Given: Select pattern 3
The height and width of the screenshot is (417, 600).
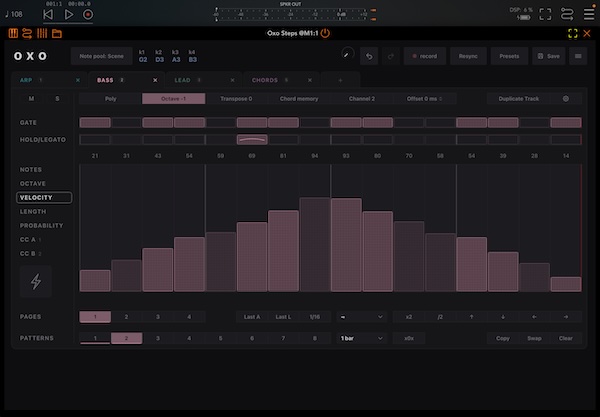Looking at the screenshot, I should pos(158,338).
